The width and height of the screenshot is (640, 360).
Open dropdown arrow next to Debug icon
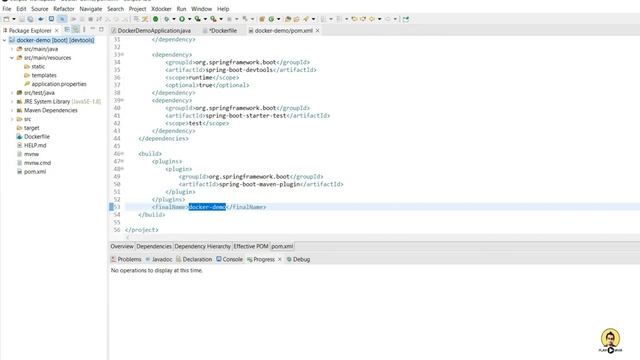click(174, 19)
